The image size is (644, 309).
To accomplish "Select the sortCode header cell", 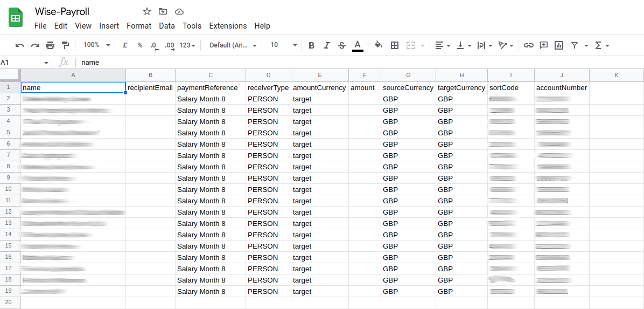I will click(511, 88).
